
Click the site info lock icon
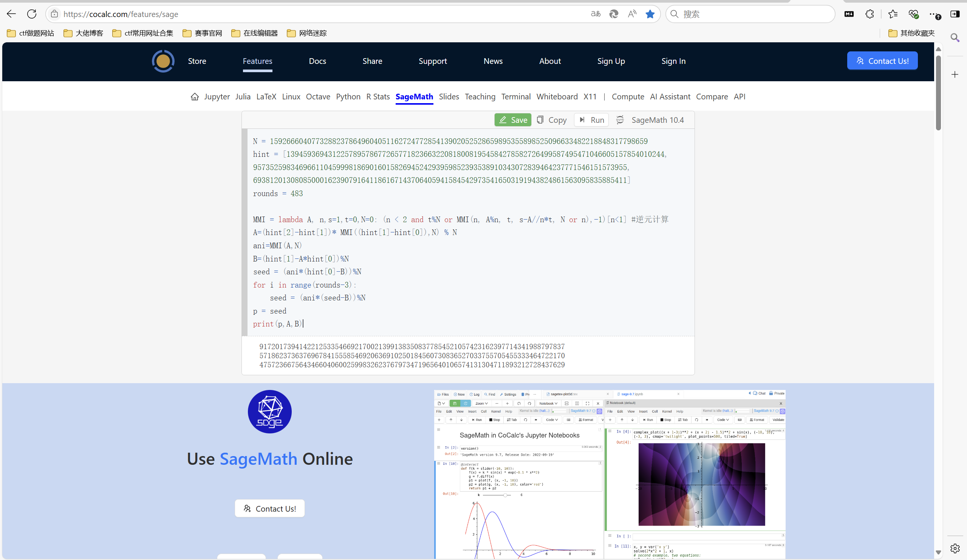click(x=54, y=14)
